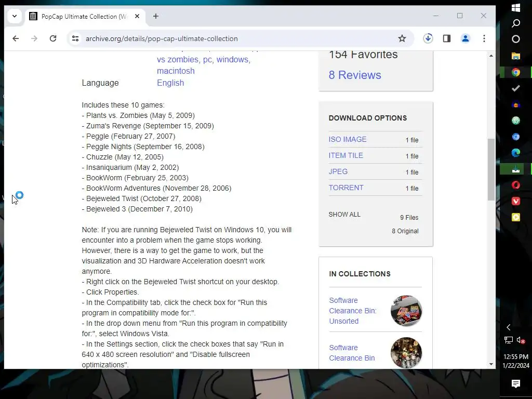Open the TORRENT download link

[345, 188]
